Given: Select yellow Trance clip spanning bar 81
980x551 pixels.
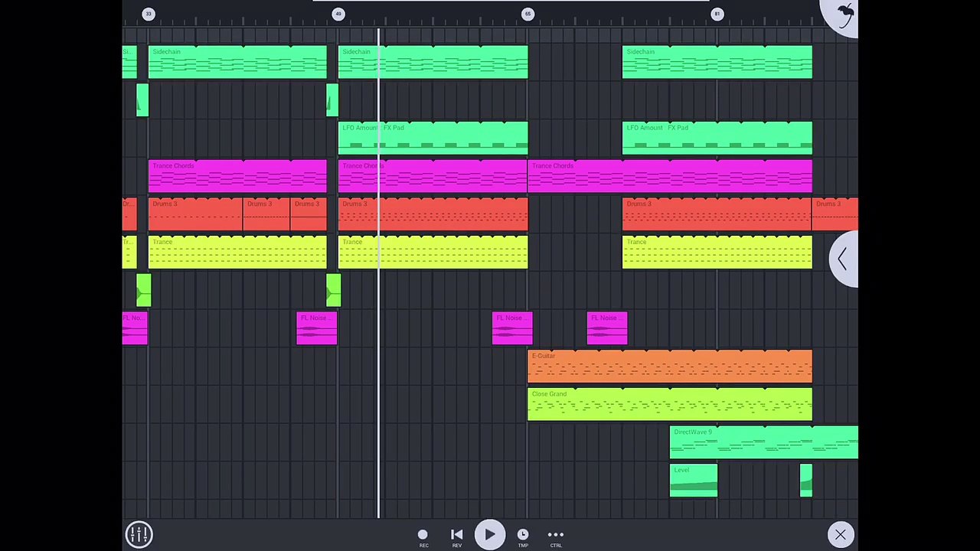Looking at the screenshot, I should pyautogui.click(x=717, y=252).
